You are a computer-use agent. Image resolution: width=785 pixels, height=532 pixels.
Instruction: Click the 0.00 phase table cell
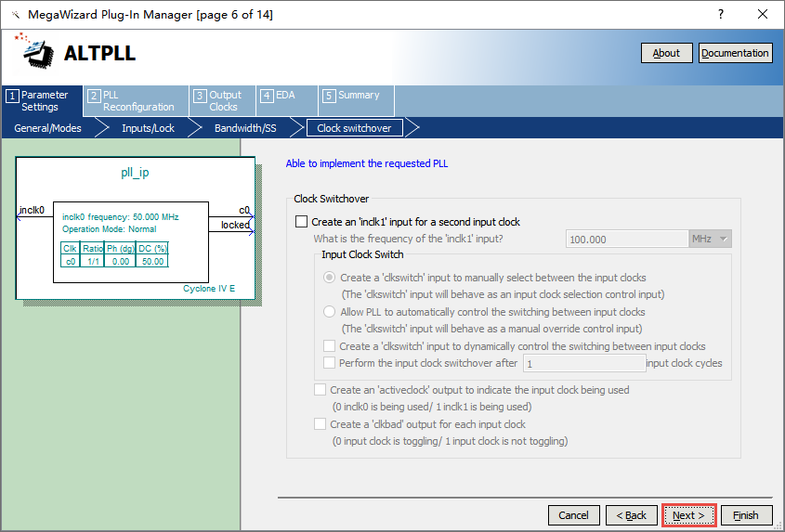click(x=121, y=261)
